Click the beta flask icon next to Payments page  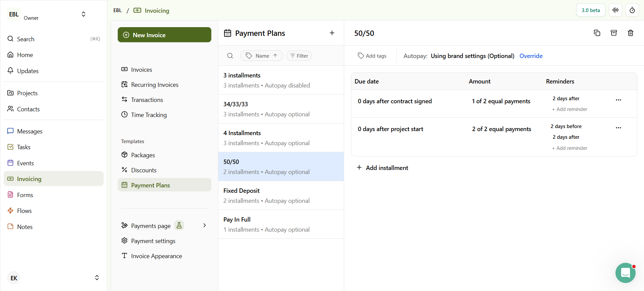coord(179,225)
